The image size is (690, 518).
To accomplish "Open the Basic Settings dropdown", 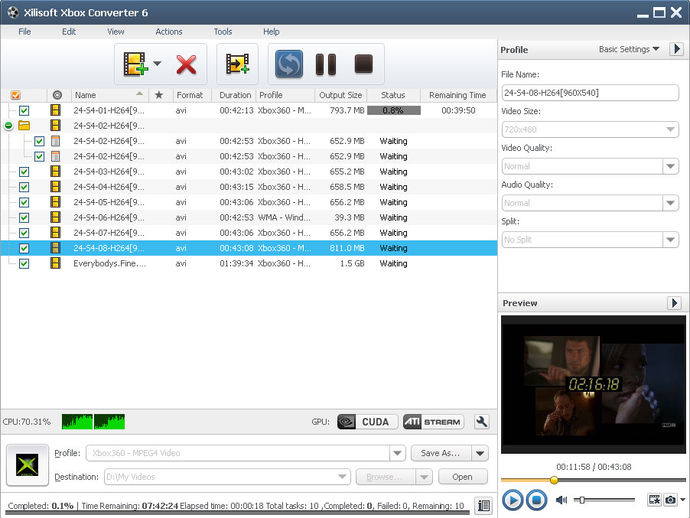I will coord(629,49).
